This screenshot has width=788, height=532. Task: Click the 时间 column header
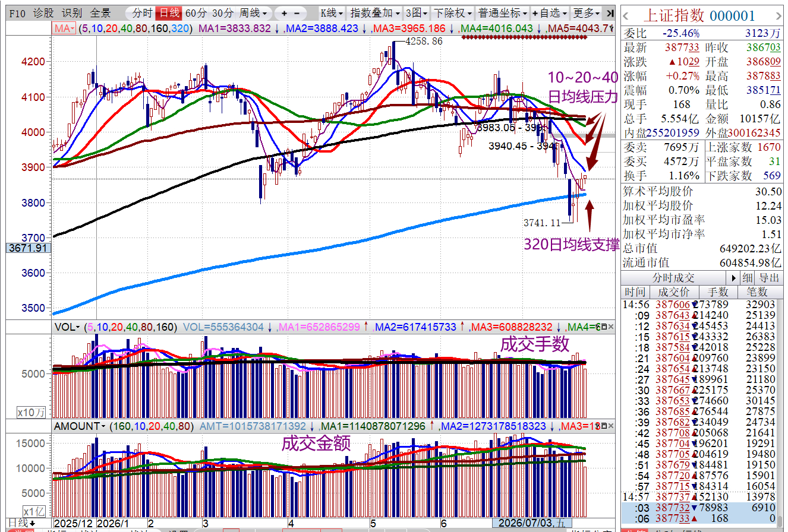click(x=635, y=292)
